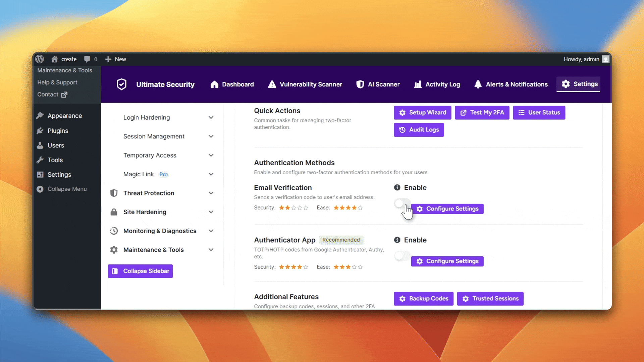
Task: Click the WordPress Settings sliders icon
Action: [40, 175]
